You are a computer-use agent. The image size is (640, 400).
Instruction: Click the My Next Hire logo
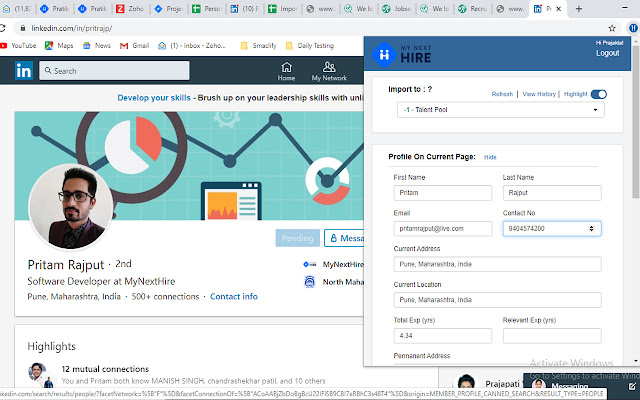tap(402, 54)
